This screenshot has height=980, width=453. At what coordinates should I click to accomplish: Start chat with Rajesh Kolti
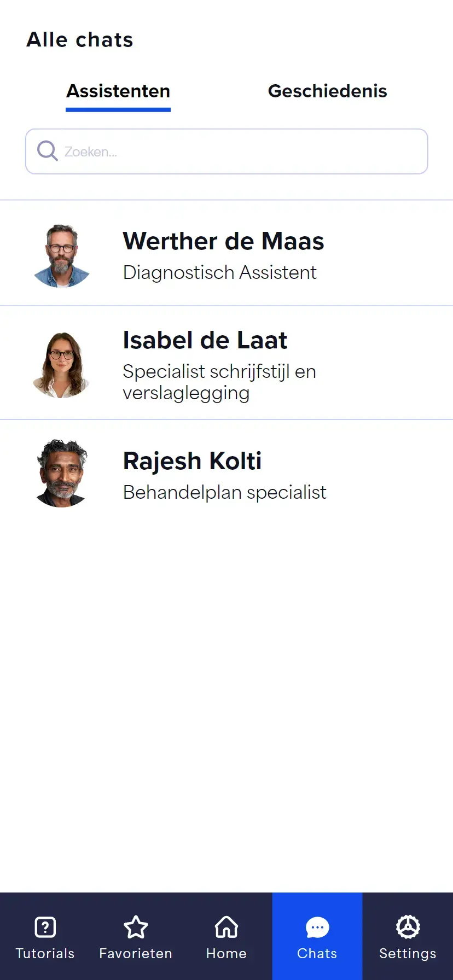[x=192, y=461]
